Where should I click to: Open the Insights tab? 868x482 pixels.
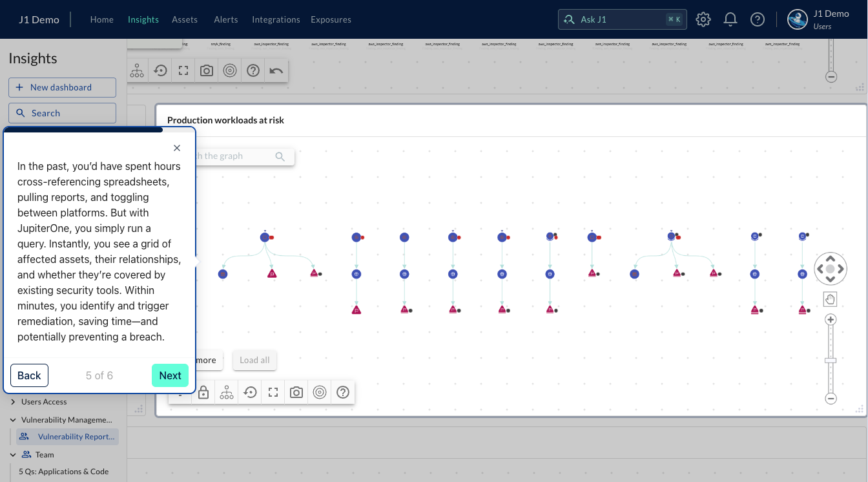[x=143, y=19]
